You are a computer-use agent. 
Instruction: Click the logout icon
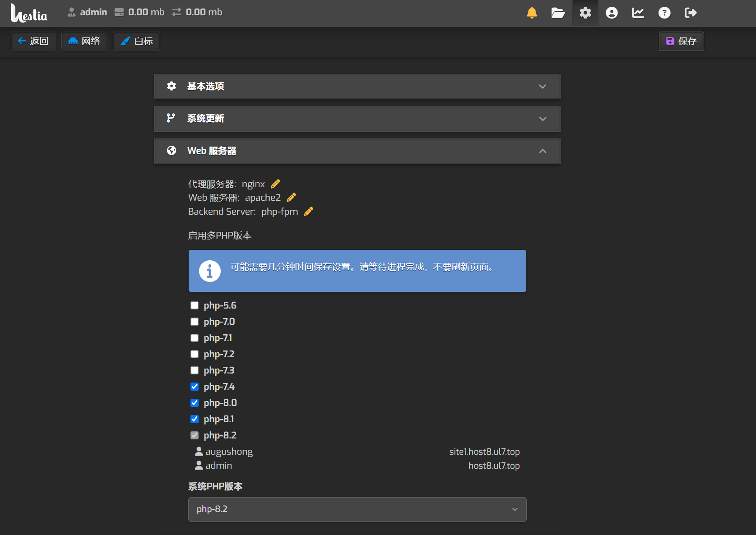click(691, 13)
